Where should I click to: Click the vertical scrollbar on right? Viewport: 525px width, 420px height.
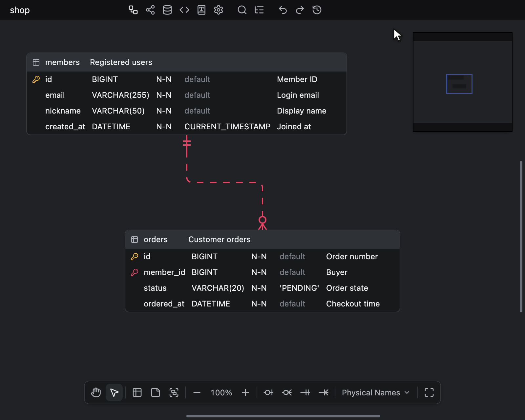pos(521,236)
